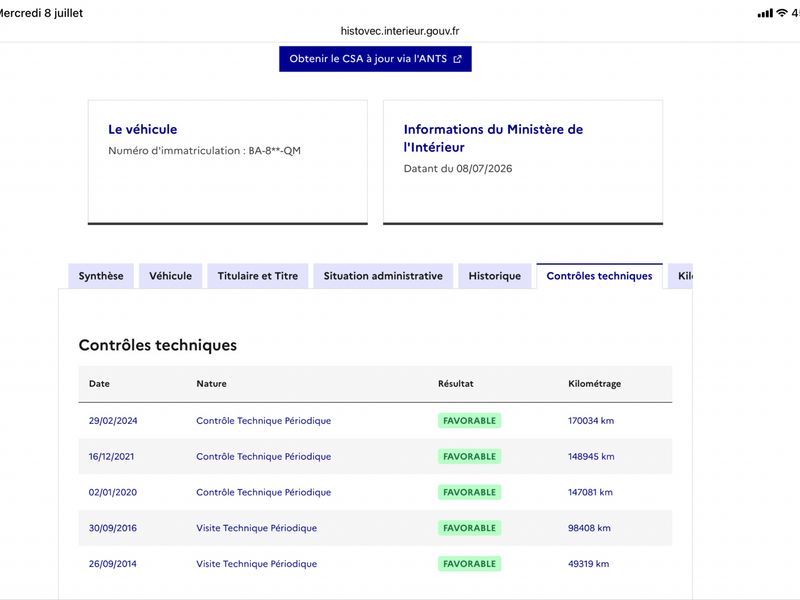
Task: Click the external link icon on ANTS button
Action: point(457,59)
